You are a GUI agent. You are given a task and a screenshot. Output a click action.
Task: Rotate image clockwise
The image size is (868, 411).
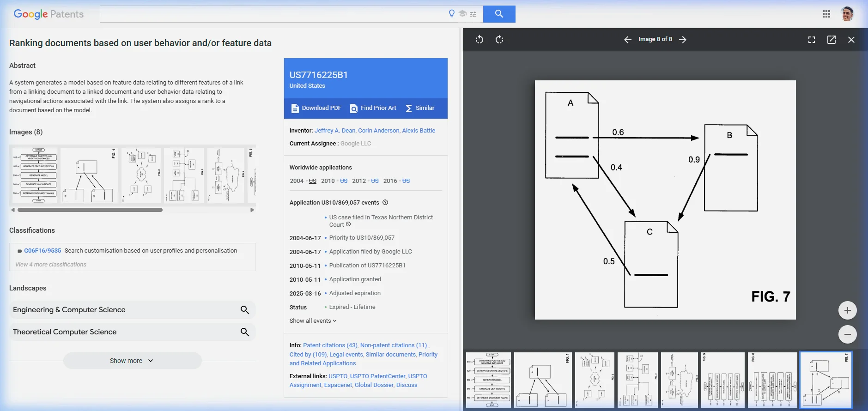point(499,40)
